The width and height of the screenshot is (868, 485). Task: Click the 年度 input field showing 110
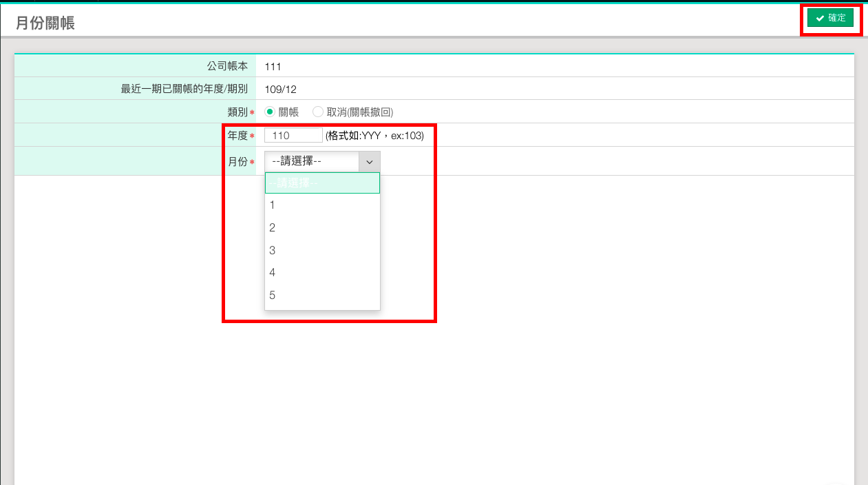tap(293, 136)
